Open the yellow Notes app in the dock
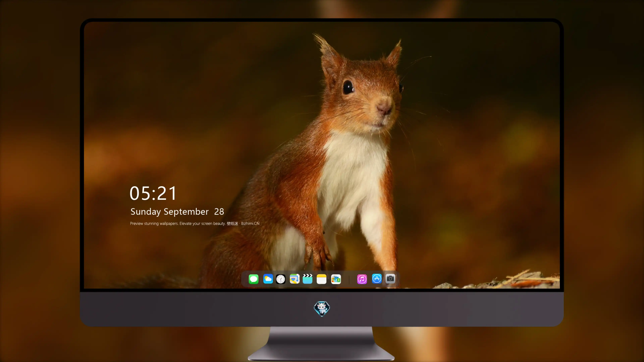Image resolution: width=644 pixels, height=362 pixels. tap(321, 279)
